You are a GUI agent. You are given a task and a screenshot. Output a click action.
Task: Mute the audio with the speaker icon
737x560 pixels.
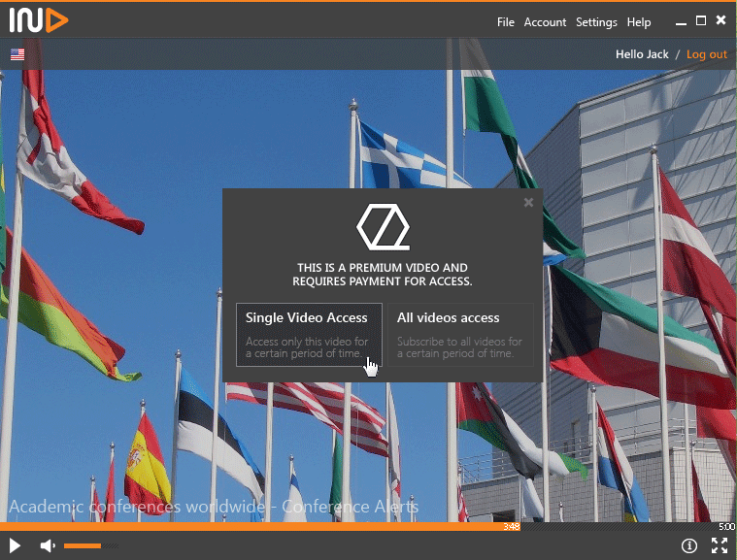pos(47,546)
